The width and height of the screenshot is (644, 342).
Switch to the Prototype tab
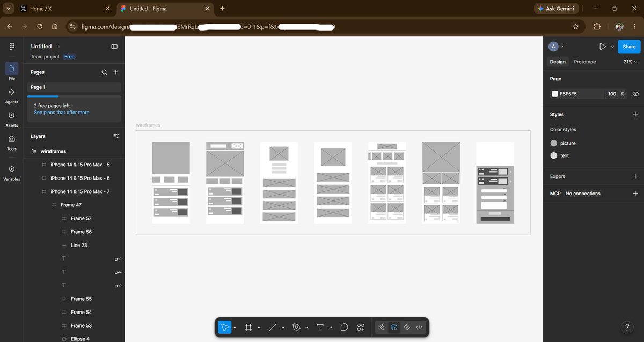(585, 62)
